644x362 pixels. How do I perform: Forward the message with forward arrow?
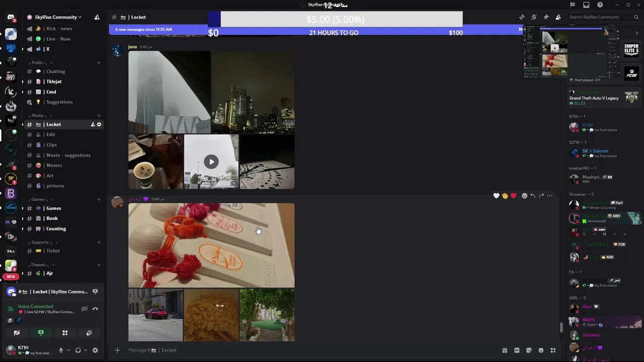541,196
